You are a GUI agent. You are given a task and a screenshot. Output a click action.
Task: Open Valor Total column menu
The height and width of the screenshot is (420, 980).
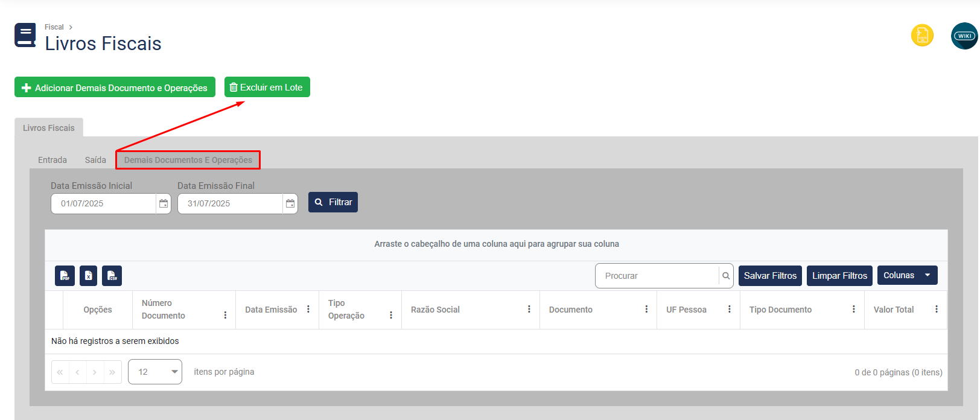click(937, 309)
